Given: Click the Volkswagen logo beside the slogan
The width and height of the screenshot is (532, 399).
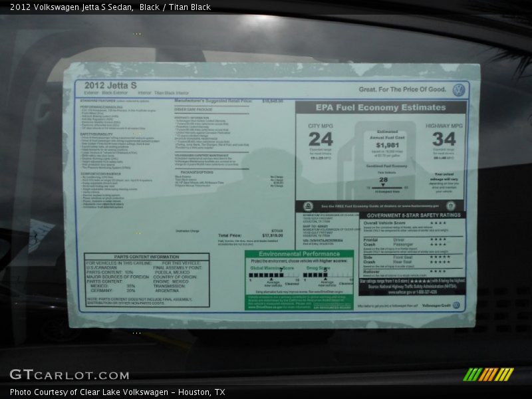Looking at the screenshot, I should click(x=458, y=90).
